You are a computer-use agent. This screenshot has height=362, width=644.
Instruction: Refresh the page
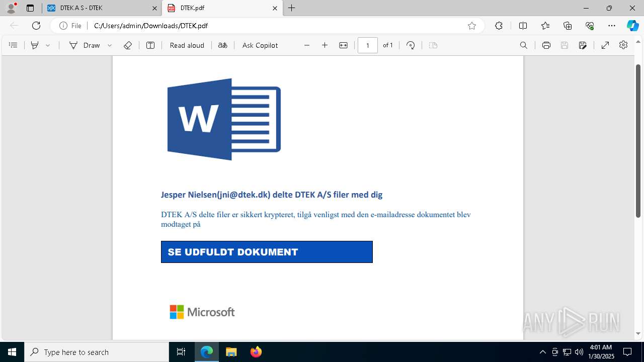36,26
